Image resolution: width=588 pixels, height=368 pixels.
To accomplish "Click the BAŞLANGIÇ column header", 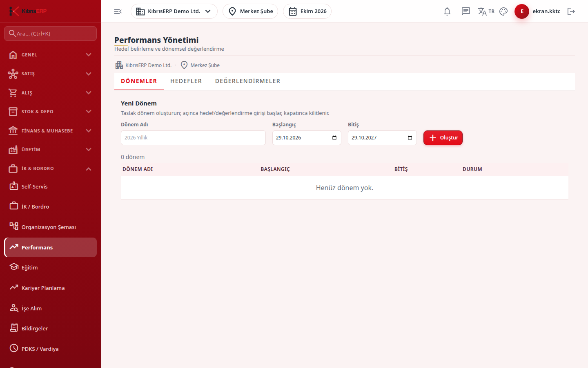I will pyautogui.click(x=275, y=169).
